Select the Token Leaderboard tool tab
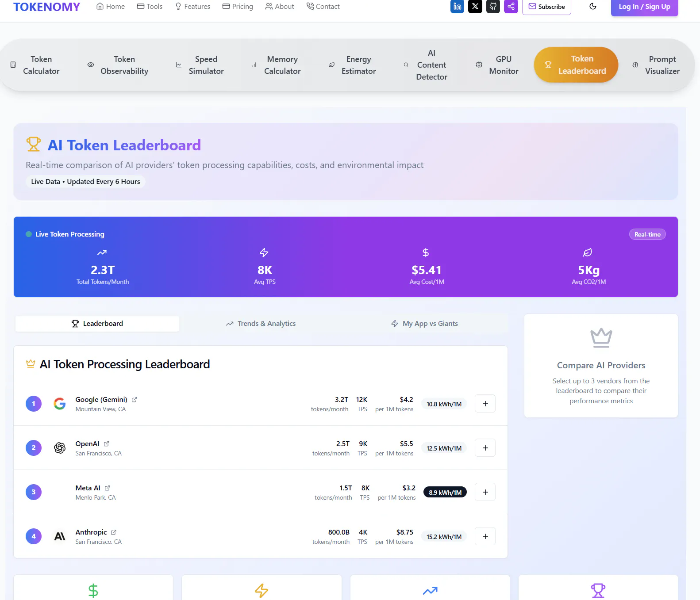Image resolution: width=700 pixels, height=600 pixels. point(576,65)
